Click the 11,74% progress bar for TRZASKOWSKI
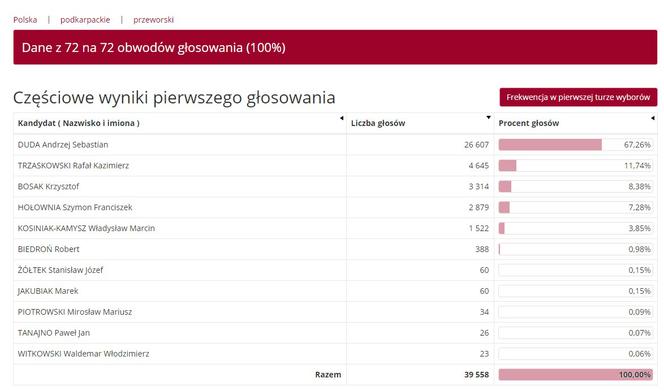 pyautogui.click(x=575, y=166)
